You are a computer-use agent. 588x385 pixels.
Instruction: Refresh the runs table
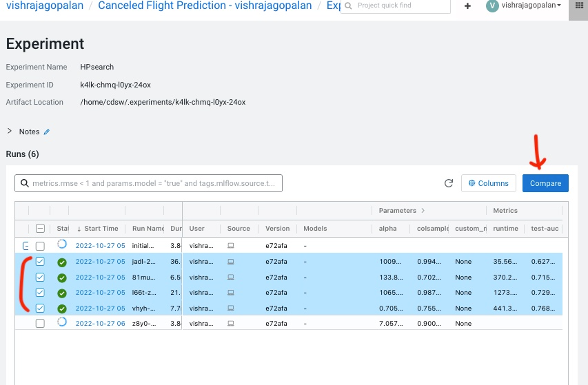tap(449, 183)
